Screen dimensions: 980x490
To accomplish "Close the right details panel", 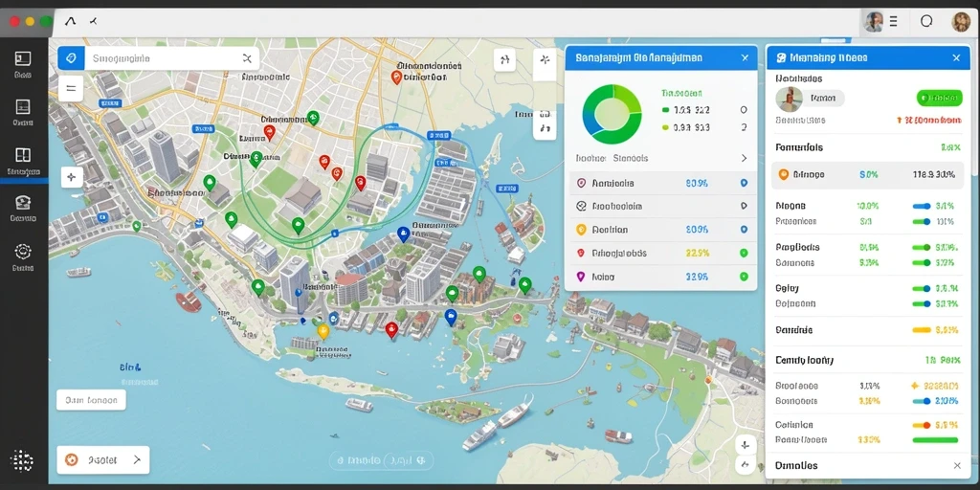I will pyautogui.click(x=956, y=58).
